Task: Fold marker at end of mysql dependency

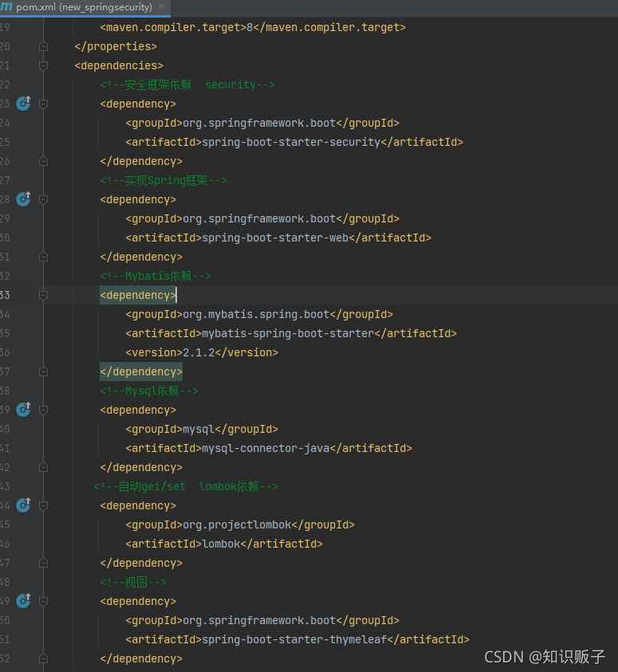Action: (43, 467)
